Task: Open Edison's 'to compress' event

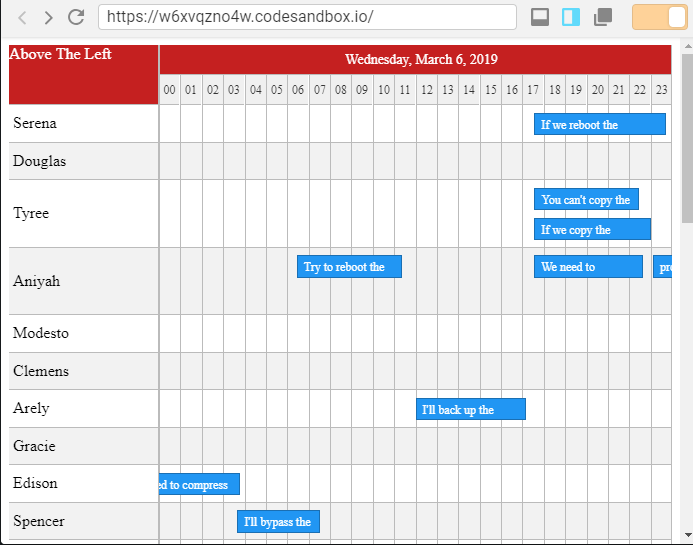Action: pyautogui.click(x=199, y=484)
